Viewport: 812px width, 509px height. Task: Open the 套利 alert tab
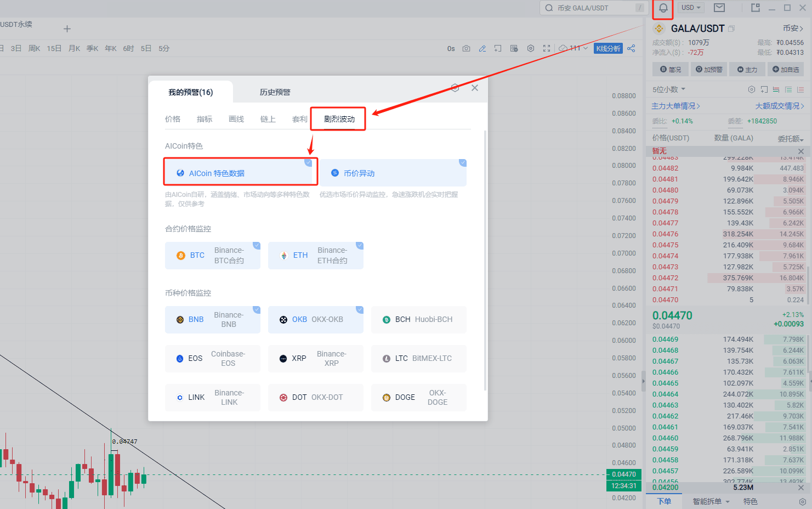point(300,119)
